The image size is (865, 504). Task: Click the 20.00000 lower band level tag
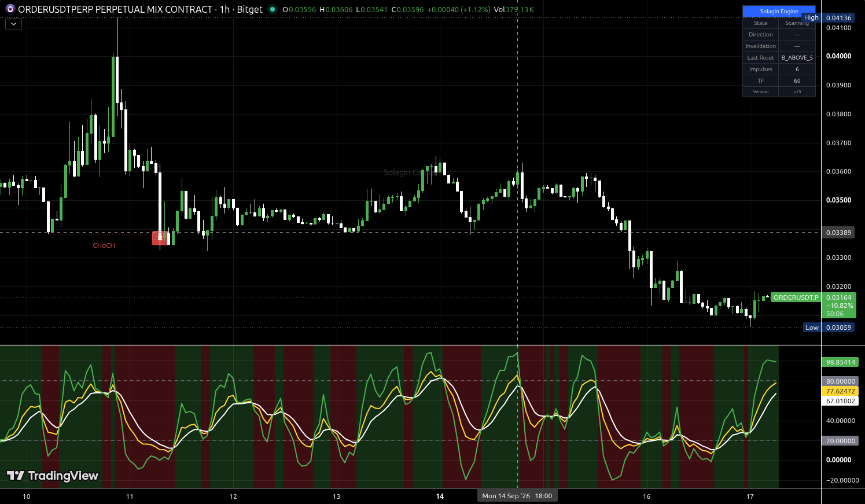(840, 441)
